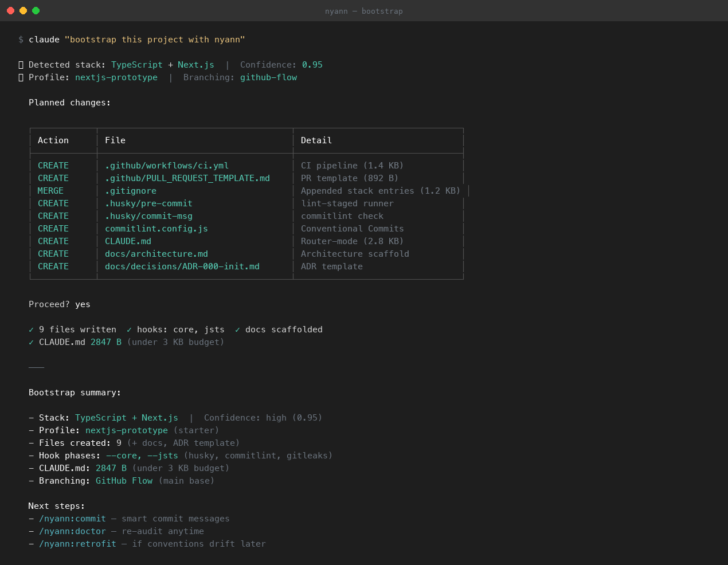Click the green checkmark beside '9 files written'
This screenshot has width=728, height=565.
coord(30,329)
